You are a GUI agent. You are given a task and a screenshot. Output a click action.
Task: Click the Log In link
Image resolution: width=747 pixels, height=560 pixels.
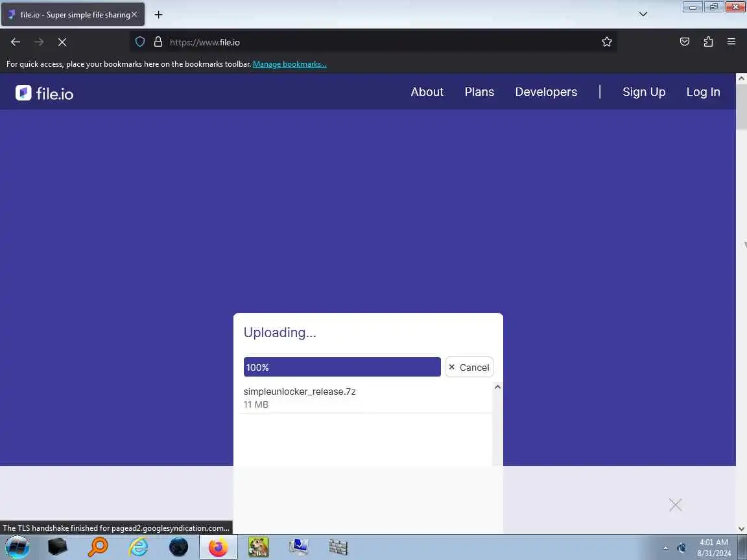[703, 92]
